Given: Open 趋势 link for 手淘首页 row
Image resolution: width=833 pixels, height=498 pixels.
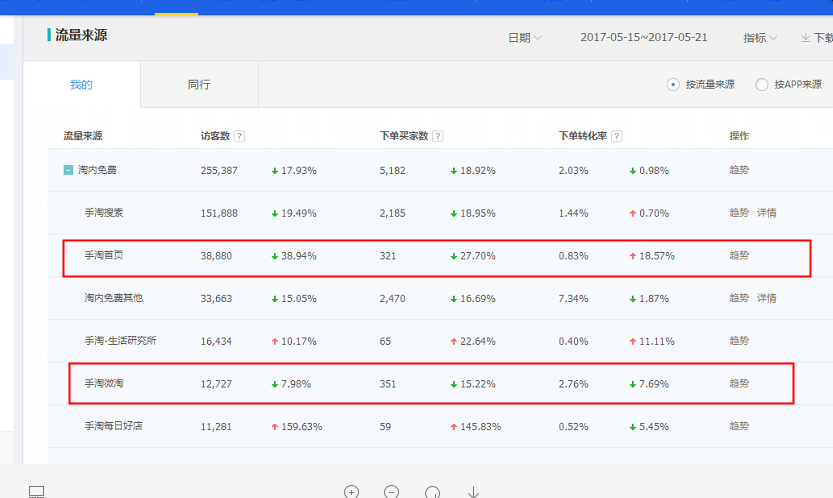Looking at the screenshot, I should coord(739,256).
